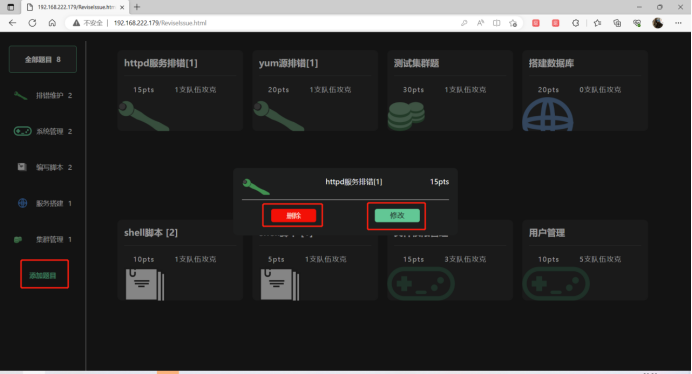Click 3支队伍攻克 text on the 15pts card
The height and width of the screenshot is (374, 692).
[465, 259]
